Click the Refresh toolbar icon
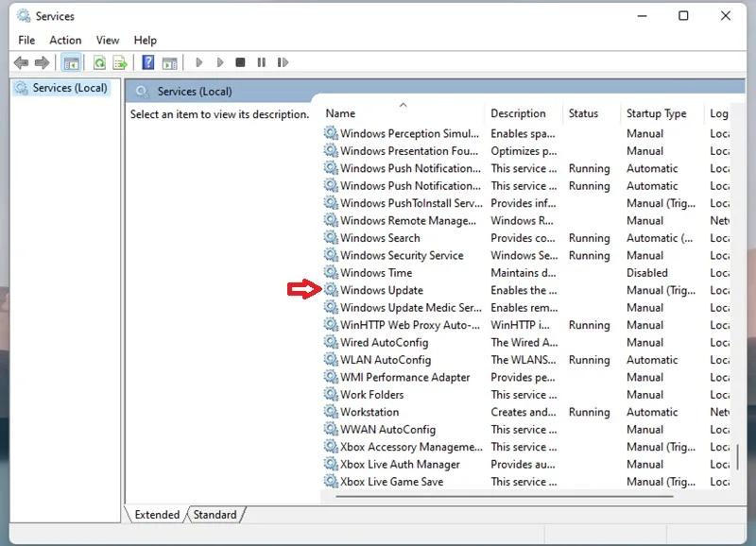 coord(99,62)
